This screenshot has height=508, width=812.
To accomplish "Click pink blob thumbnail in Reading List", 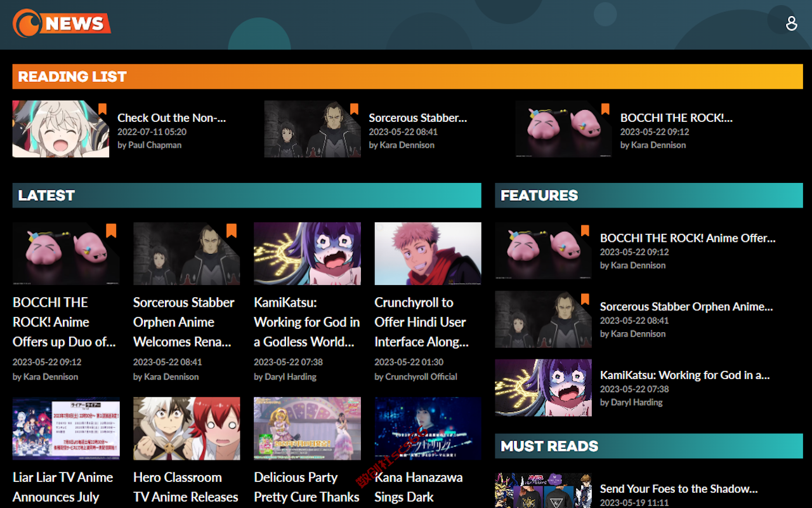I will pyautogui.click(x=563, y=129).
